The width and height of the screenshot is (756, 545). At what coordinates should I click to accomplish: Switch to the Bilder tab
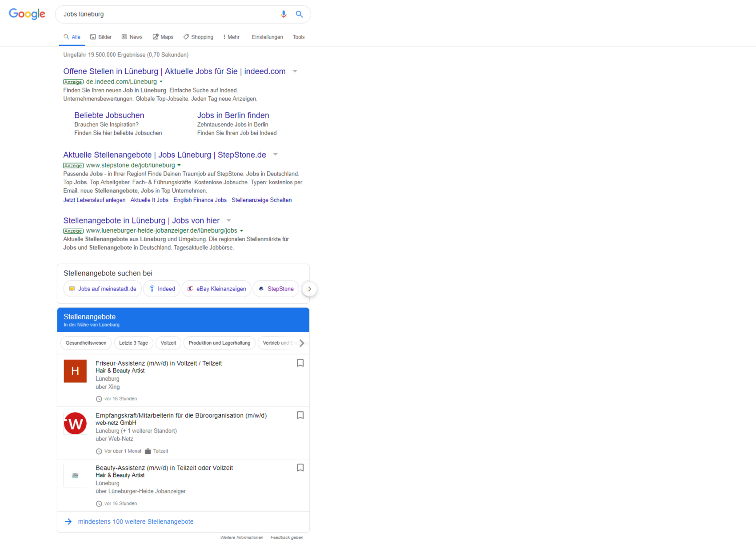tap(101, 37)
